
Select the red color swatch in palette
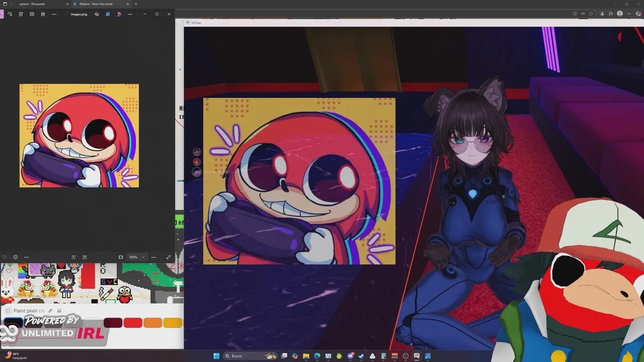133,323
